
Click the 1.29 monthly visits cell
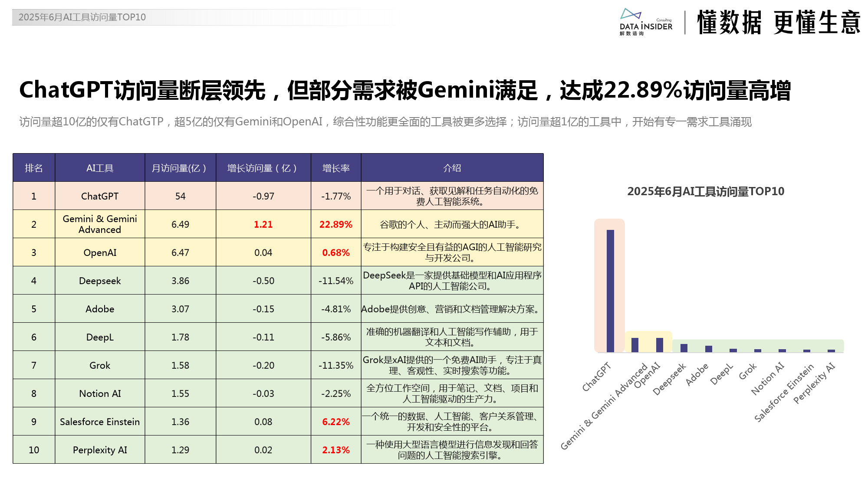coord(180,450)
